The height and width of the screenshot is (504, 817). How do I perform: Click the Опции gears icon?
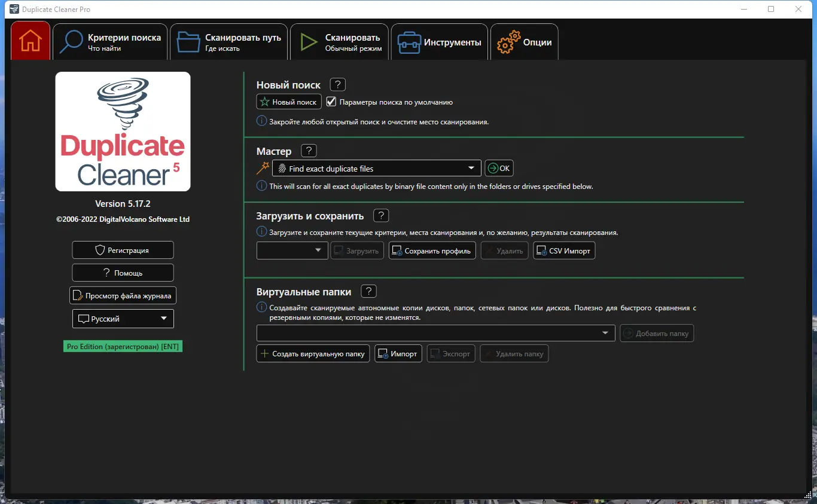508,42
